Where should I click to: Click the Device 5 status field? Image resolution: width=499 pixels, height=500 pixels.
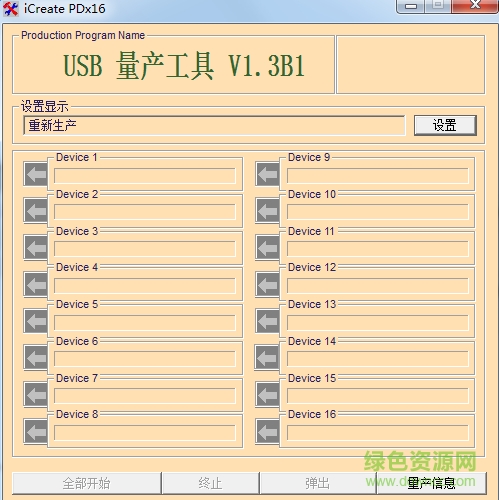pyautogui.click(x=145, y=322)
